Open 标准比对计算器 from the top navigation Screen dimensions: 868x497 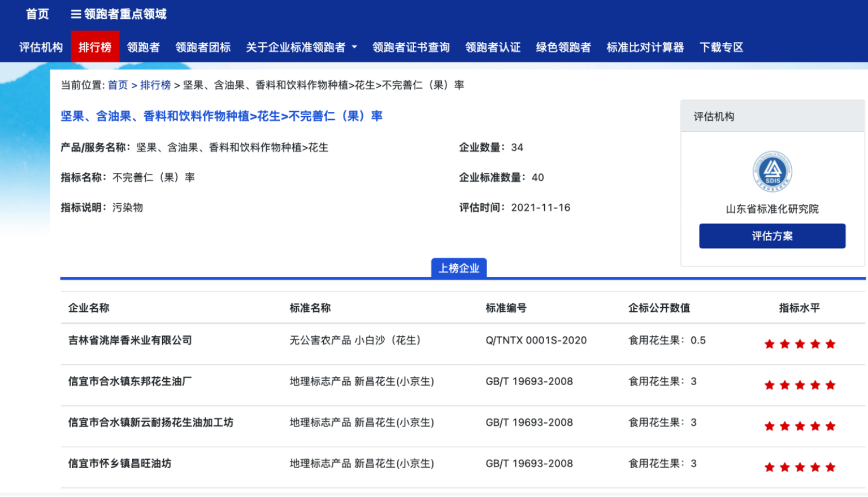click(x=645, y=47)
